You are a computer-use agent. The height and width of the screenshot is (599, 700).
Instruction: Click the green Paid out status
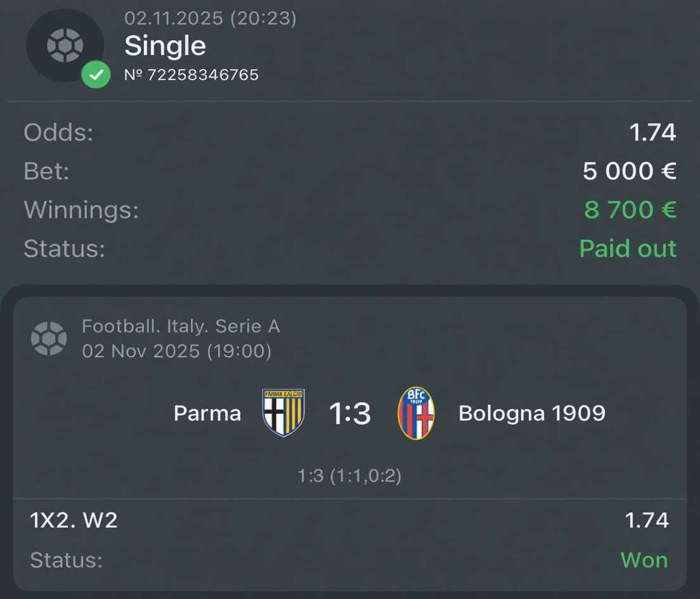[628, 249]
